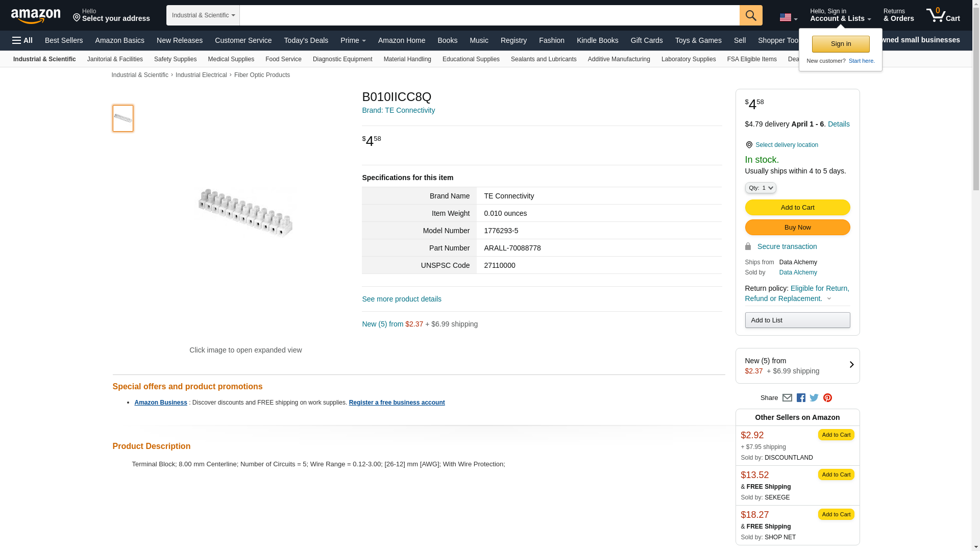Open the Industrial & Scientific search category dropdown
Screen dimensions: 980x551
(x=203, y=15)
